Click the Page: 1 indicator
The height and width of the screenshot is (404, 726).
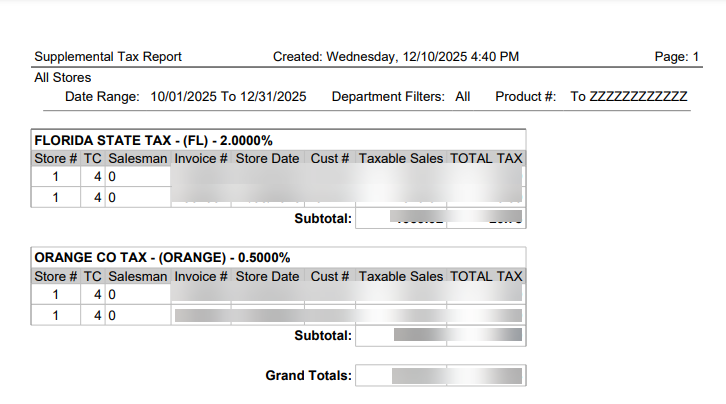coord(677,57)
